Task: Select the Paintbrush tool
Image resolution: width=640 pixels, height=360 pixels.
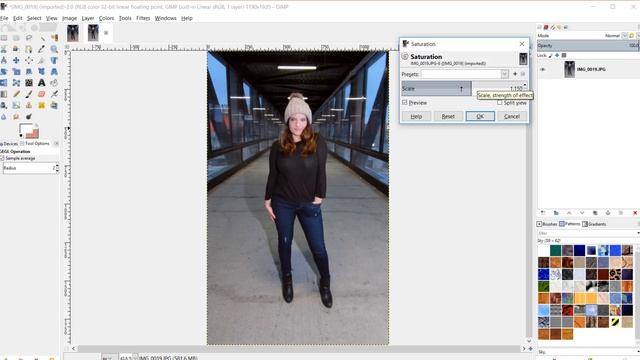Action: coord(29,94)
